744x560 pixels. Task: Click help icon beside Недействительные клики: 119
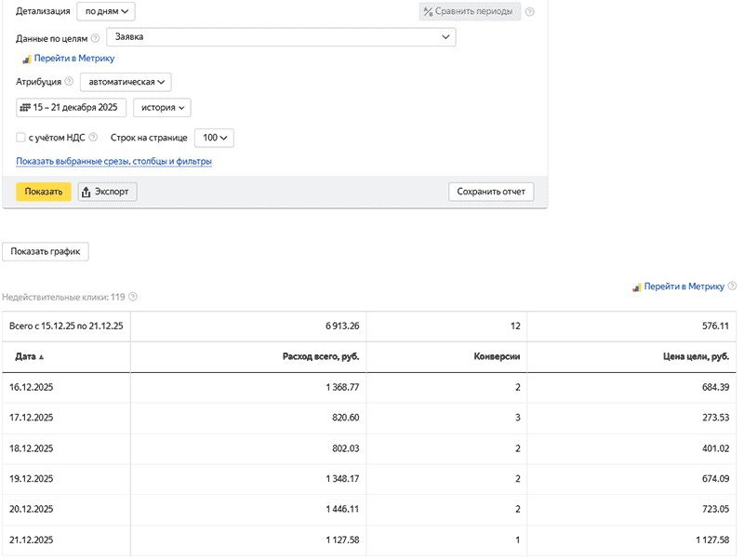click(133, 298)
